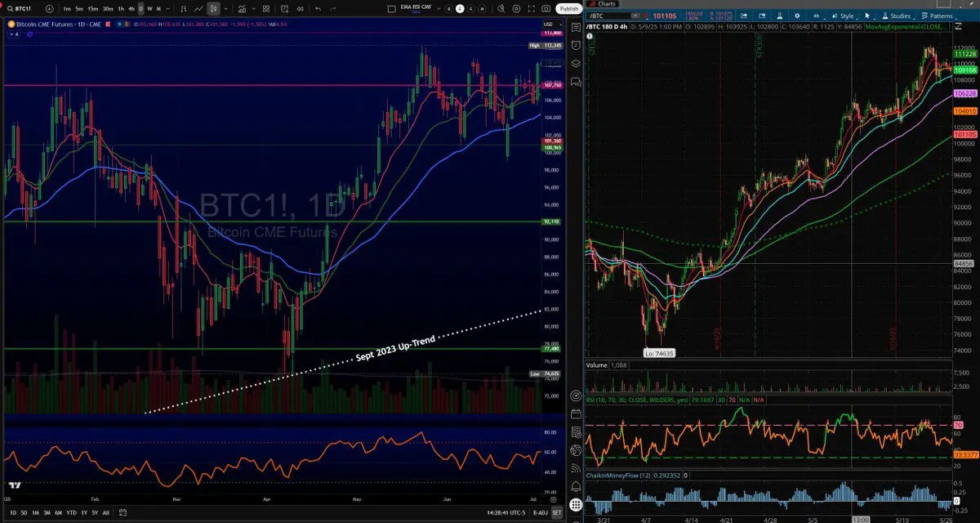
Task: Choose the bars chart style icon
Action: click(183, 8)
